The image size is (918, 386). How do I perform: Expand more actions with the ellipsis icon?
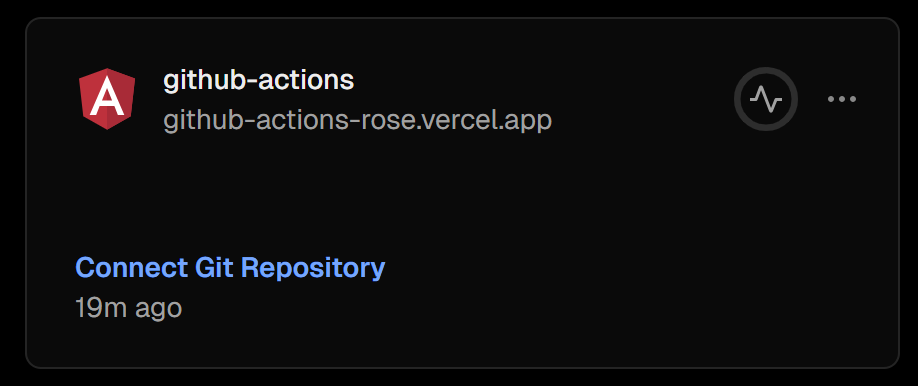[x=842, y=99]
